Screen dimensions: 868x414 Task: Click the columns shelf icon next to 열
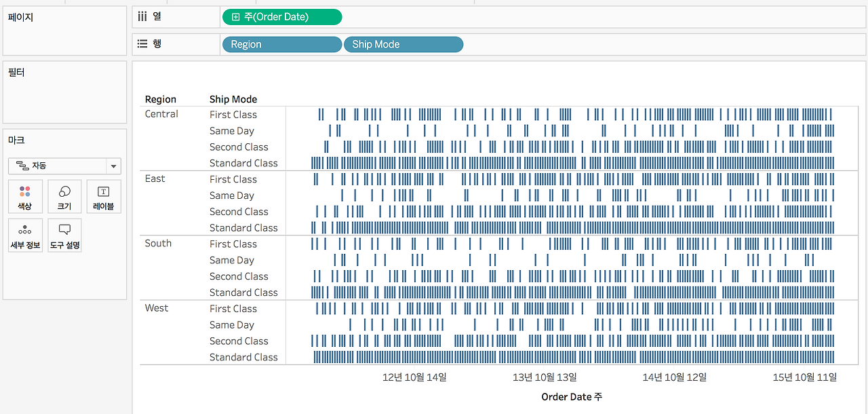[142, 16]
